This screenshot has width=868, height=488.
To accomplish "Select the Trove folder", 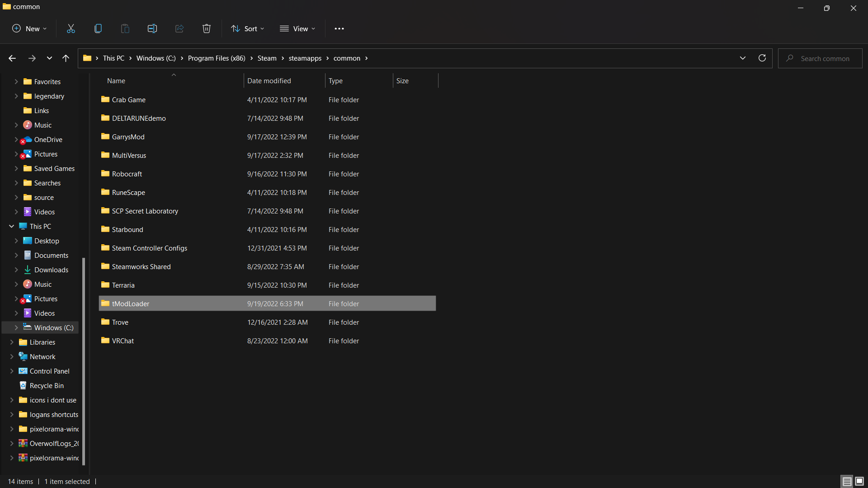I will coord(267,322).
